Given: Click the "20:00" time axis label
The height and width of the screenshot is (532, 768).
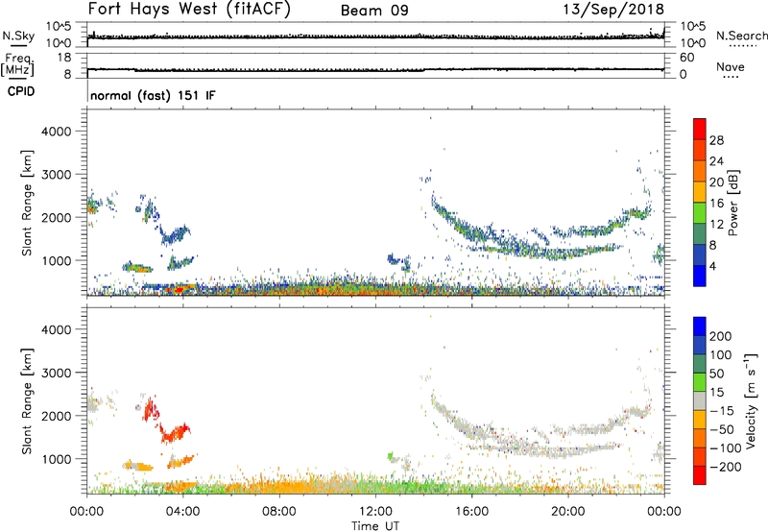Looking at the screenshot, I should [x=567, y=512].
